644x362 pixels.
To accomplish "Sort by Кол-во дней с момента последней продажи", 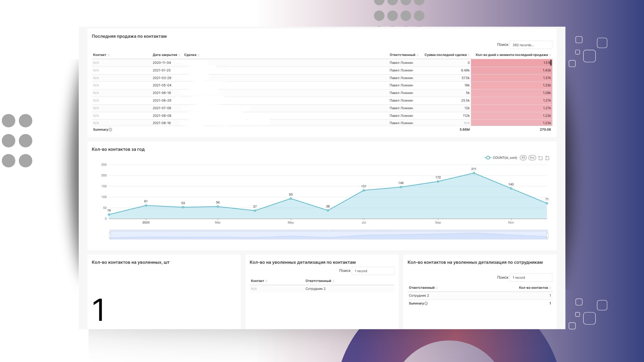I will pos(512,55).
